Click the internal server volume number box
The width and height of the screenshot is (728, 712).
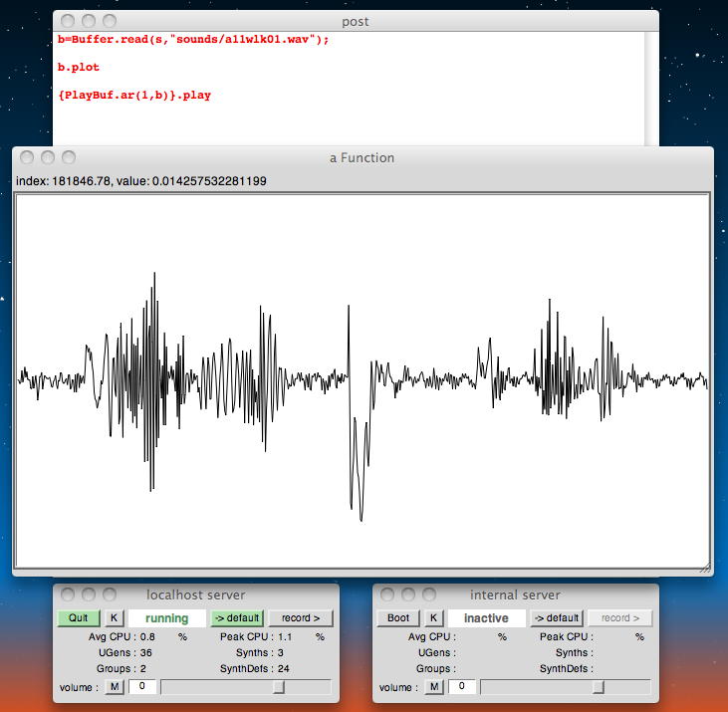coord(461,686)
